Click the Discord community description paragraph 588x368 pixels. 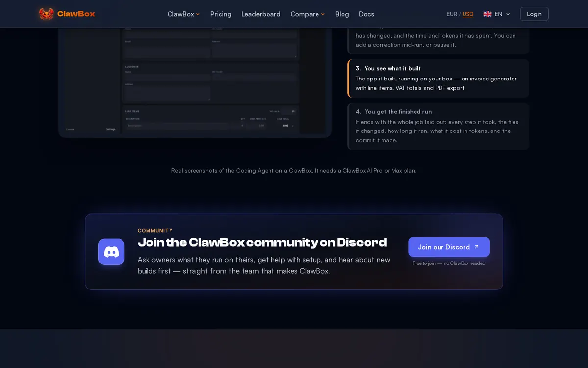264,265
